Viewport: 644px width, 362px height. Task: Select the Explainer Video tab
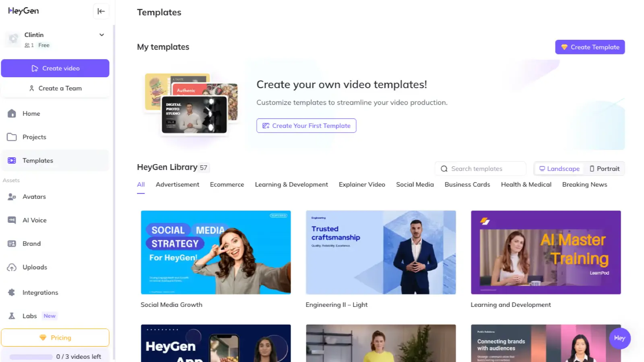[x=362, y=185]
